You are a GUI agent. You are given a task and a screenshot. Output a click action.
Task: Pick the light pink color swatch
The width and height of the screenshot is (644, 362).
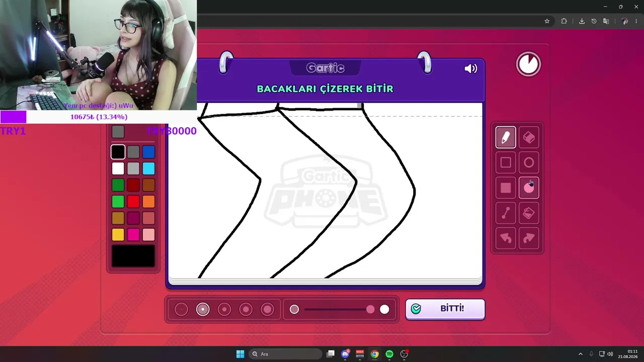tap(148, 235)
